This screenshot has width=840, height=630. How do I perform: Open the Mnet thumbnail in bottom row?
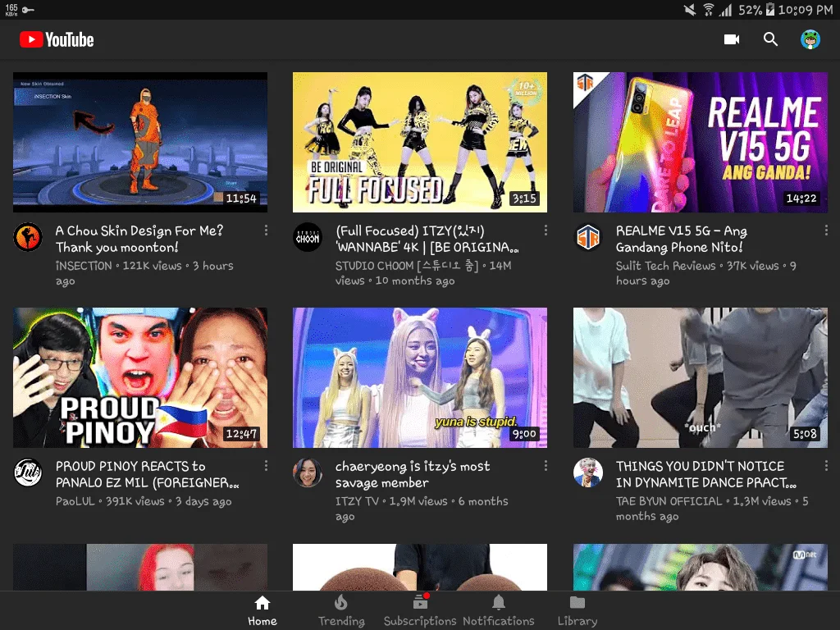pos(701,568)
